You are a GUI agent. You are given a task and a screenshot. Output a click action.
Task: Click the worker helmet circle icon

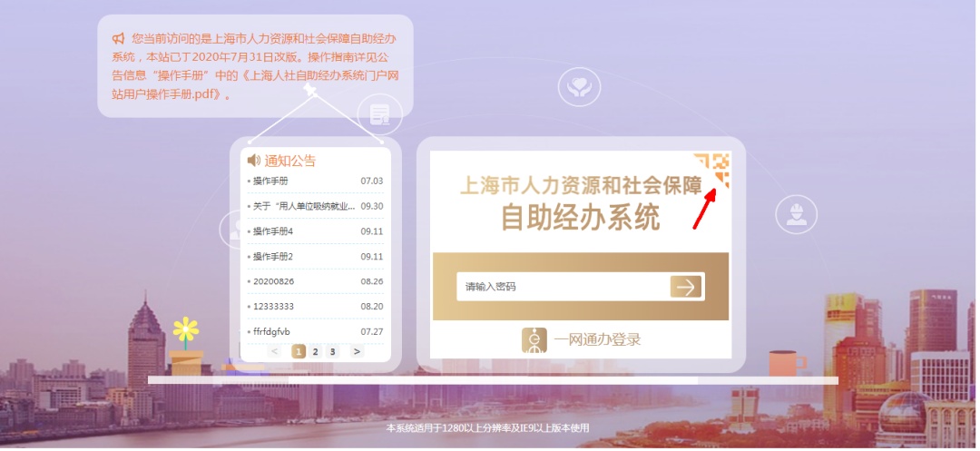[x=797, y=215]
